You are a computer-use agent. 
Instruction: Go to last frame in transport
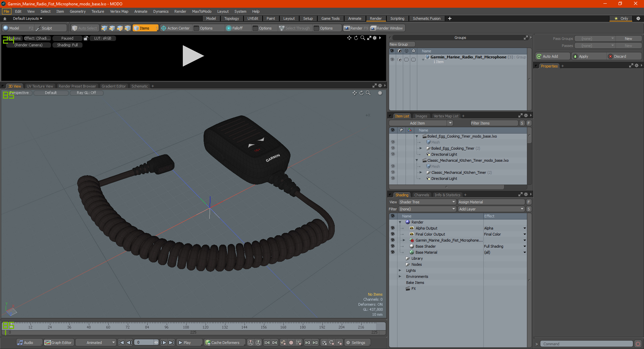171,343
